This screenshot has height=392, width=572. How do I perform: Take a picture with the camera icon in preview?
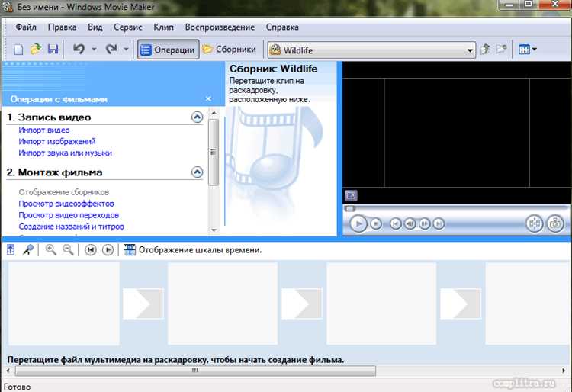point(555,223)
